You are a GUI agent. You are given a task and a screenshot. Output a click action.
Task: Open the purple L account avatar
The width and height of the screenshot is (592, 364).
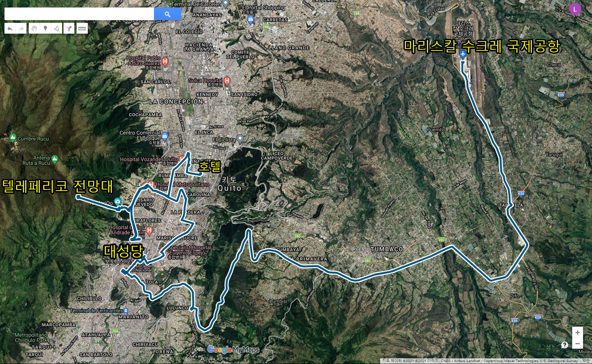(575, 9)
